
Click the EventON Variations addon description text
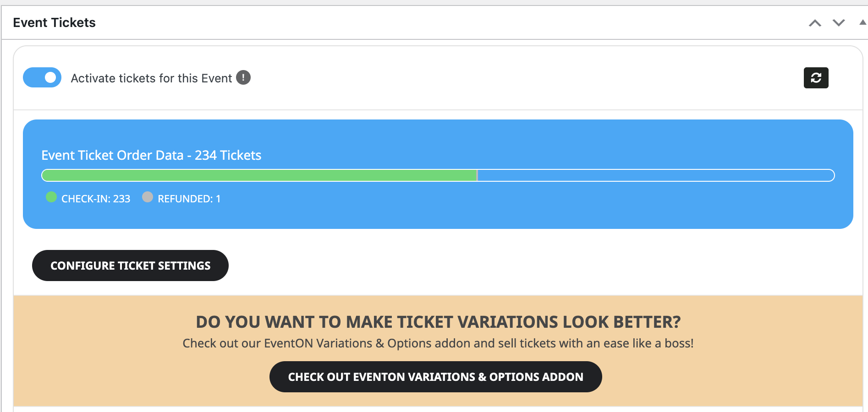438,343
